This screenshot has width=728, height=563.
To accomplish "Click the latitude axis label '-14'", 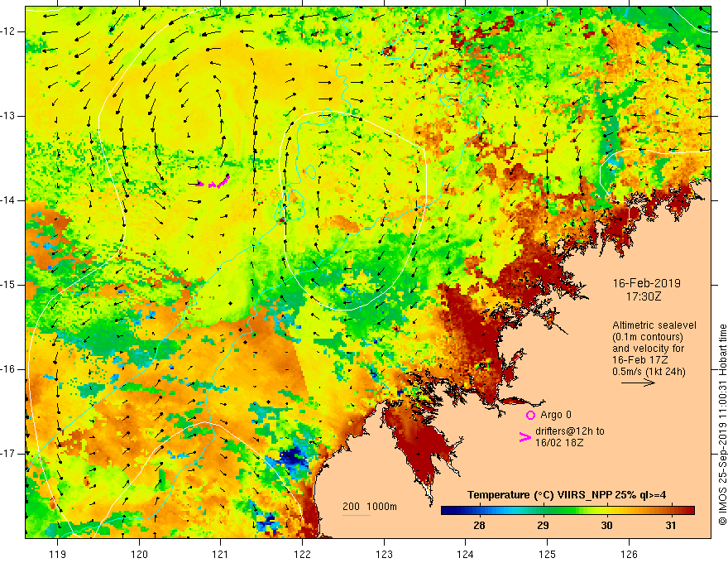I will (x=8, y=200).
